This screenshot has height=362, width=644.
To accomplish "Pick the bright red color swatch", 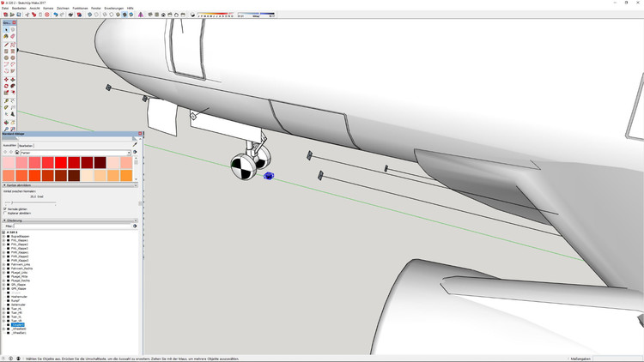I will click(x=61, y=162).
